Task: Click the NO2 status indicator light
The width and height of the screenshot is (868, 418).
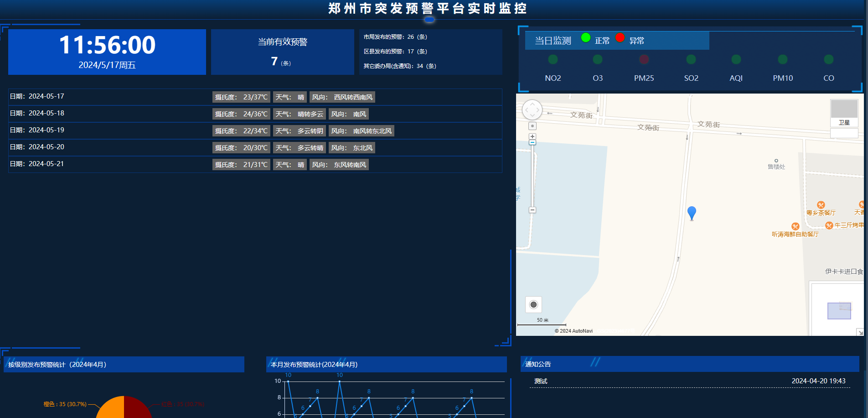Action: click(x=553, y=59)
